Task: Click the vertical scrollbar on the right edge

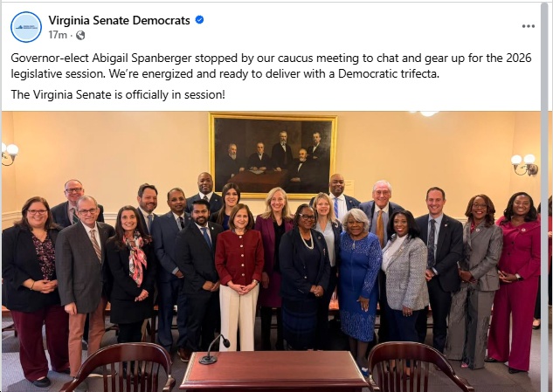Action: pyautogui.click(x=547, y=197)
